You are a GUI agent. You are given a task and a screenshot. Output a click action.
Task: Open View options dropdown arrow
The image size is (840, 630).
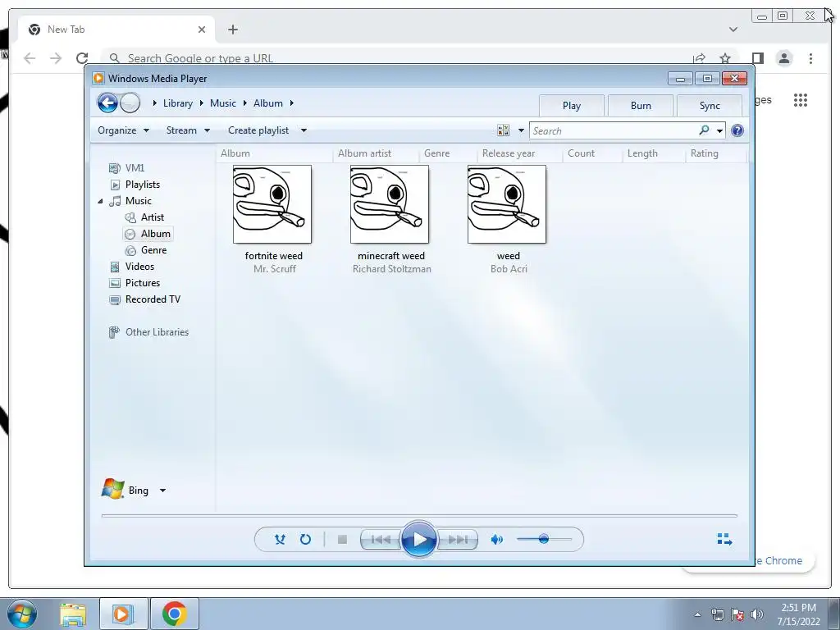pos(521,130)
